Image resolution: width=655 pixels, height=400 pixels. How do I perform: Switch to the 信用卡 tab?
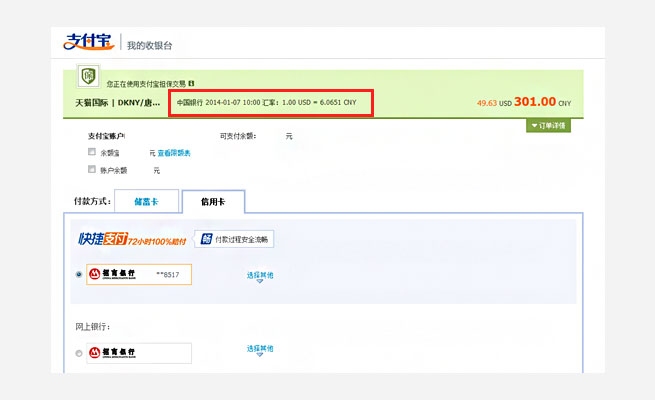[213, 202]
